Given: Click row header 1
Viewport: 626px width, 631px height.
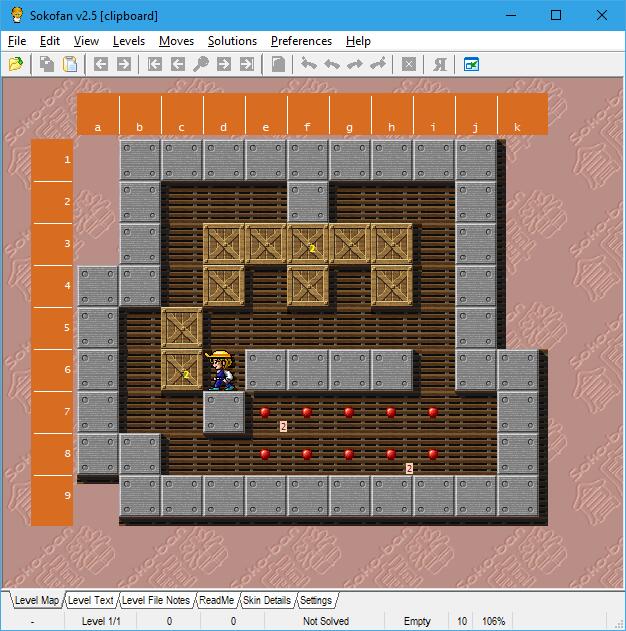Looking at the screenshot, I should click(x=52, y=160).
